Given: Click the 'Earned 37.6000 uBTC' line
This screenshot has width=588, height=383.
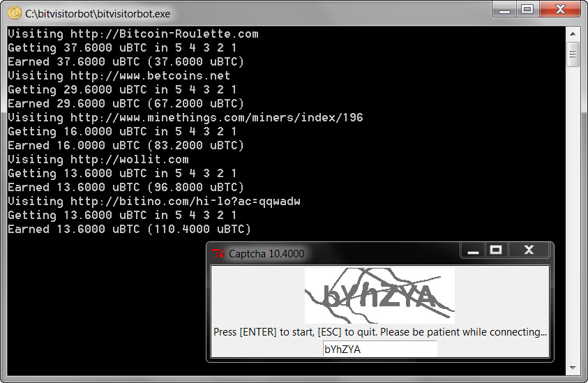Looking at the screenshot, I should click(x=126, y=61).
